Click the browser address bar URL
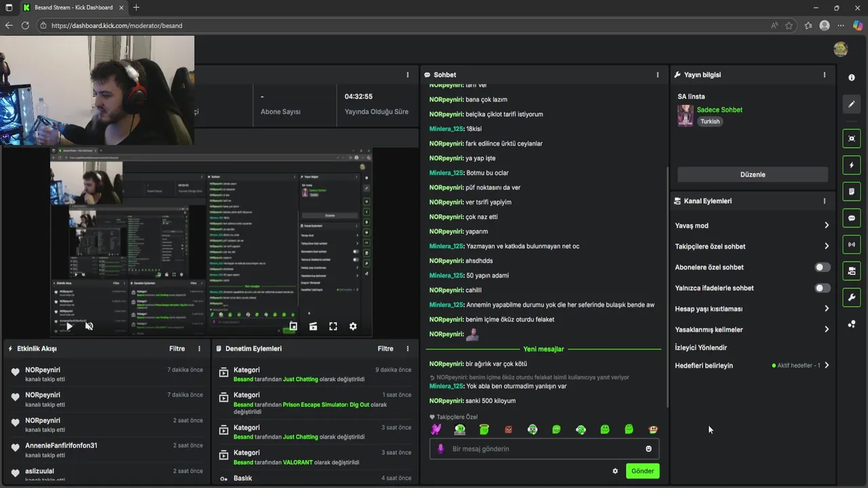The image size is (868, 488). (117, 26)
